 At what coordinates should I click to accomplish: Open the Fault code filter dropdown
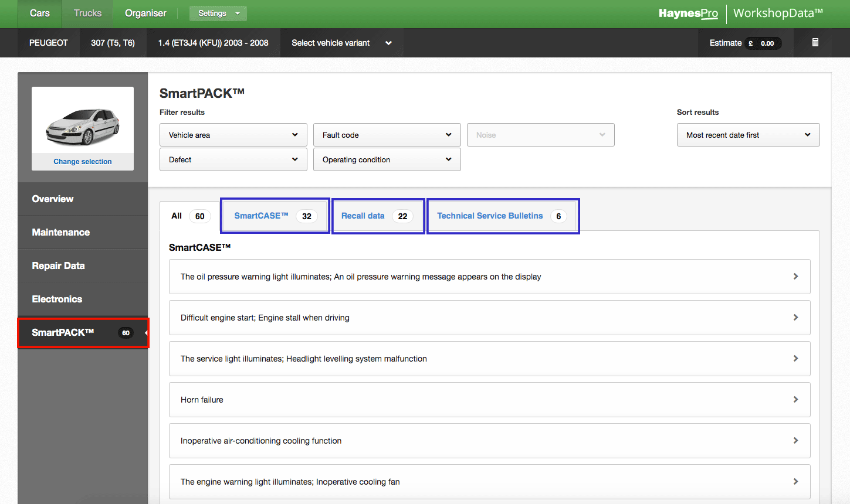point(387,135)
